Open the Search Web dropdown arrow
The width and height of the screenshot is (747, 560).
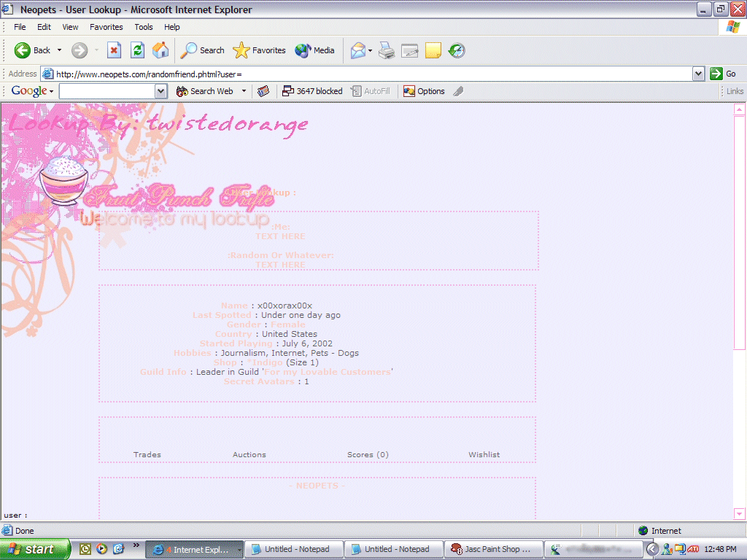[244, 91]
